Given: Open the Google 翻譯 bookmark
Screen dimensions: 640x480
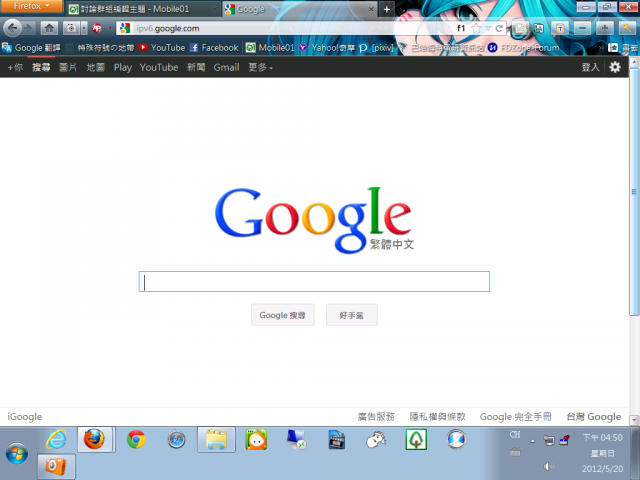Looking at the screenshot, I should coord(31,48).
